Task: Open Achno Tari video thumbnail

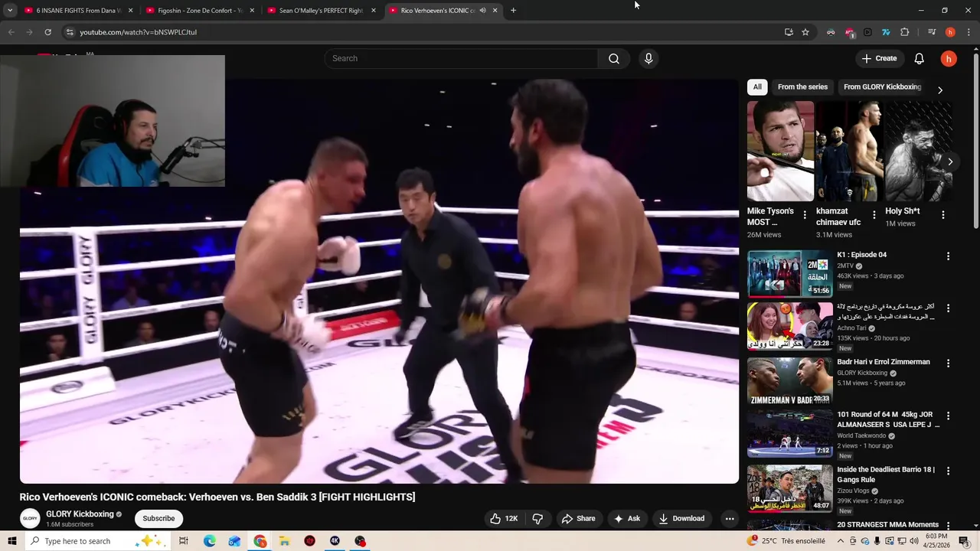Action: click(789, 326)
